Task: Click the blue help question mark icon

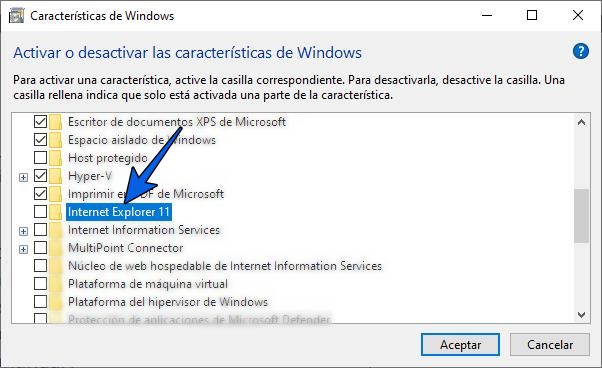Action: click(x=580, y=51)
